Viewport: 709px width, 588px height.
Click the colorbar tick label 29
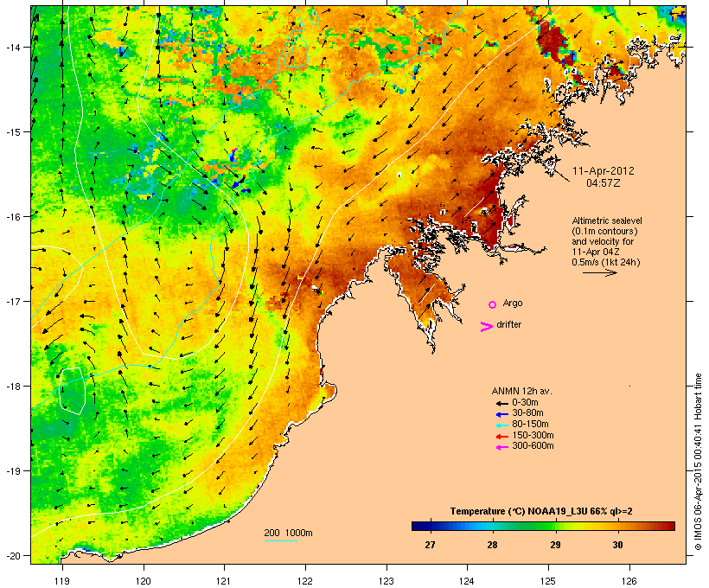click(555, 545)
